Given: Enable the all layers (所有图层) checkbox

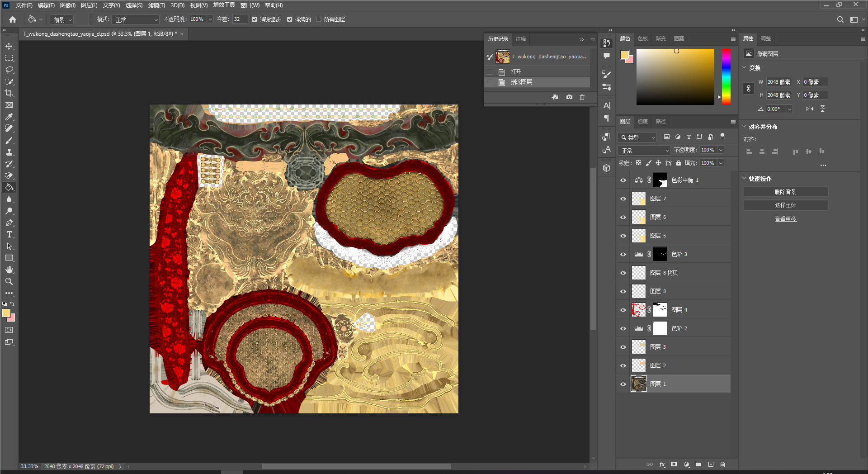Looking at the screenshot, I should tap(319, 19).
